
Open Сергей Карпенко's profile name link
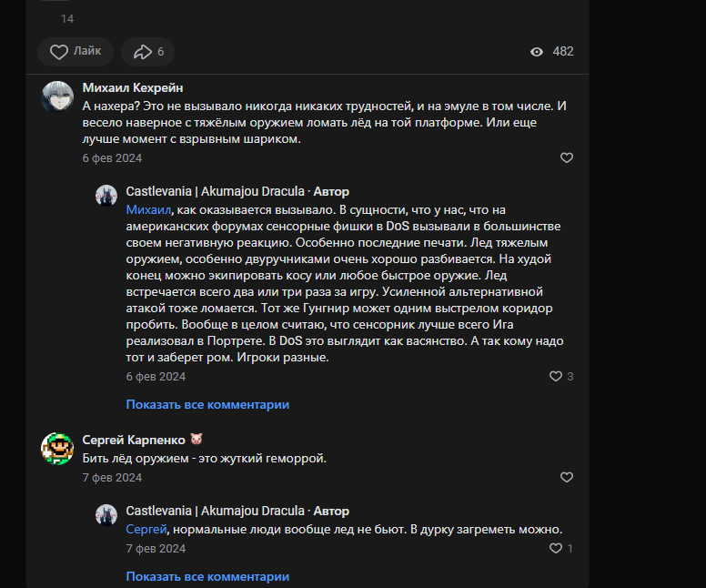134,440
